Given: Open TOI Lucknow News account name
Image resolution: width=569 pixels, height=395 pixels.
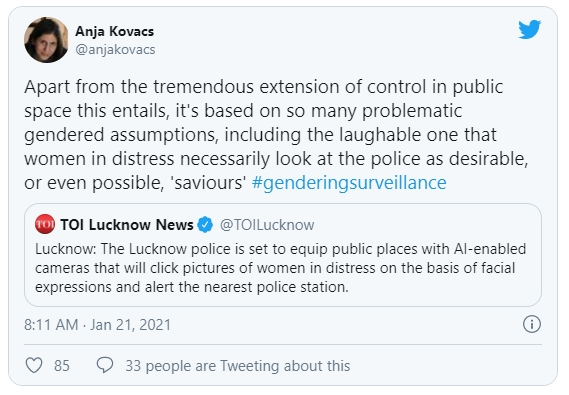Looking at the screenshot, I should pos(127,225).
